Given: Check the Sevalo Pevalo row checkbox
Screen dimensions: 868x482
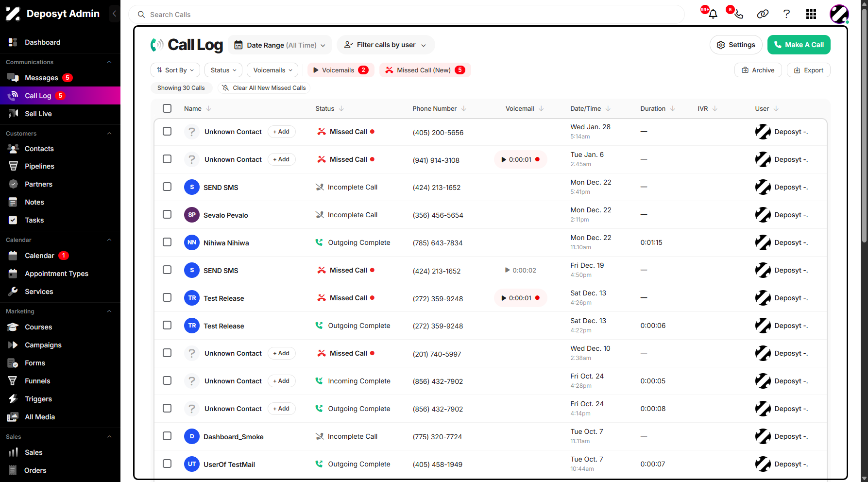Looking at the screenshot, I should 167,214.
